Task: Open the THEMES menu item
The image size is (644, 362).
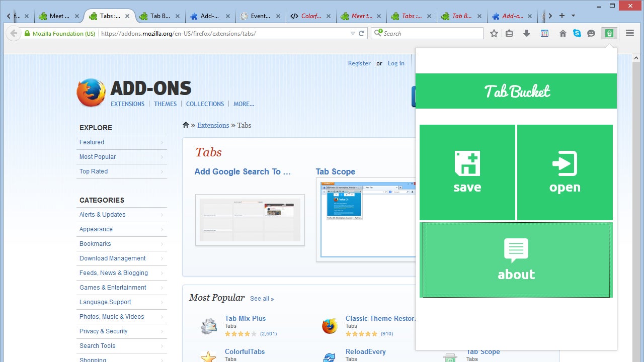Action: pos(165,104)
